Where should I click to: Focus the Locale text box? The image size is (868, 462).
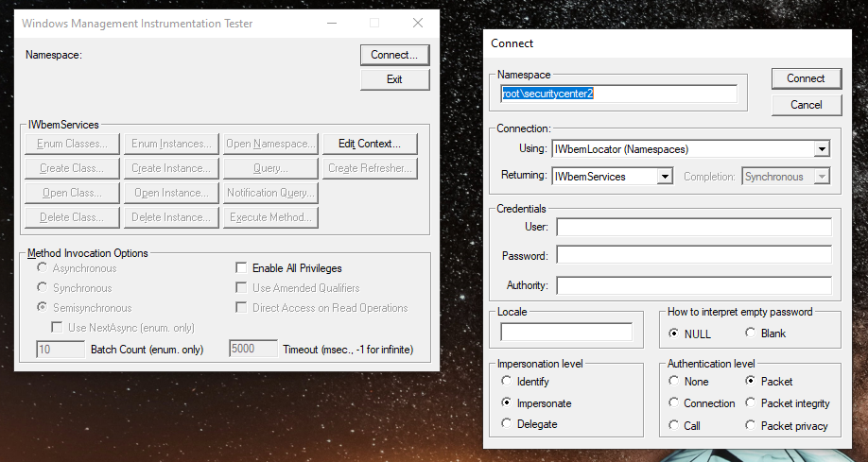click(x=565, y=332)
